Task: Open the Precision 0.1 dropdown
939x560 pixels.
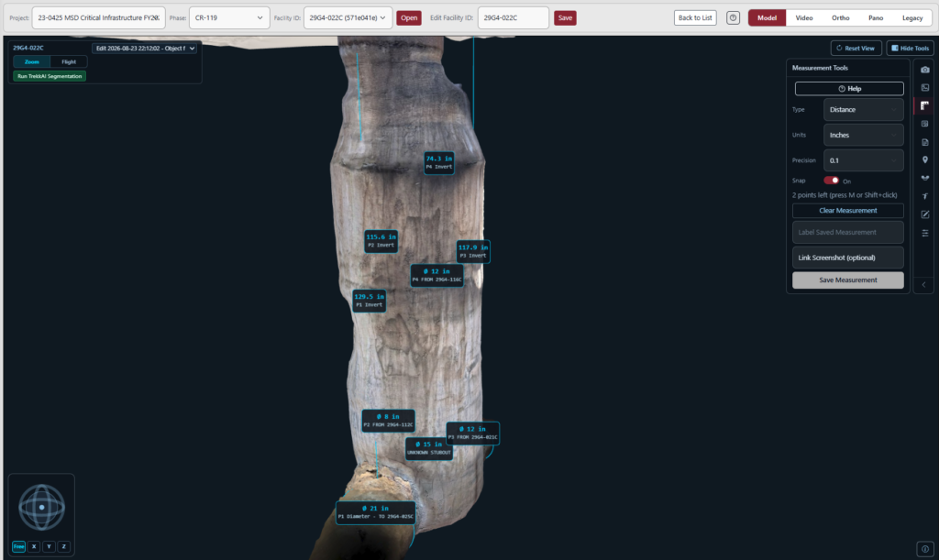Action: [x=863, y=160]
